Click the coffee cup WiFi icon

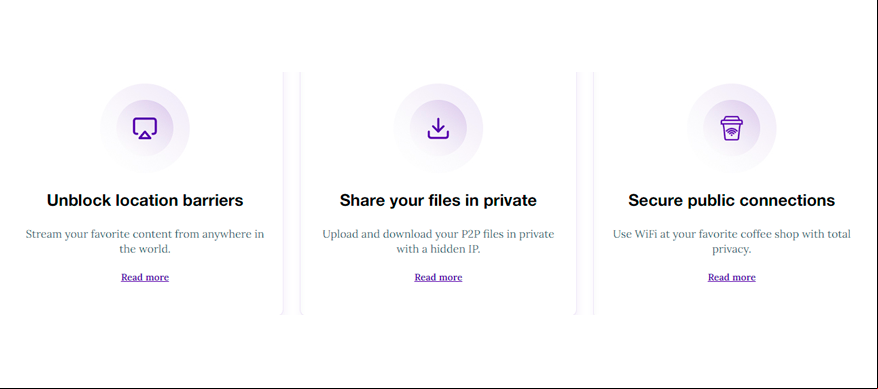tap(731, 128)
